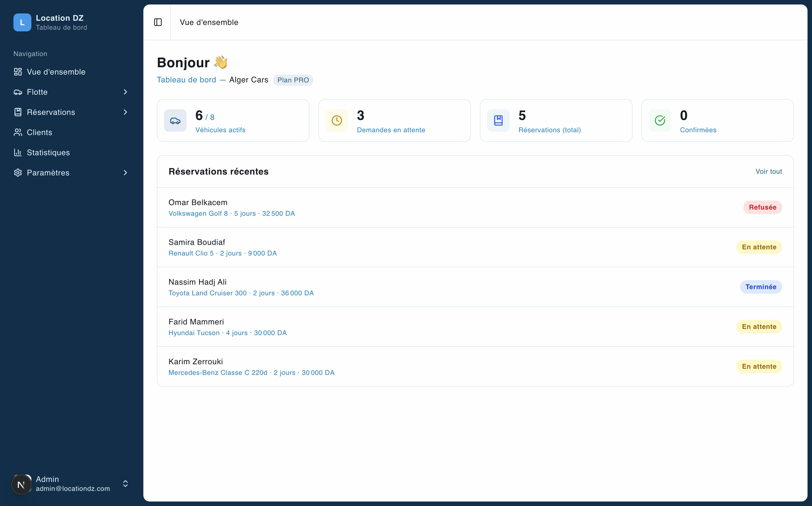This screenshot has height=506, width=812.
Task: Open the Flotte menu item
Action: [x=72, y=92]
